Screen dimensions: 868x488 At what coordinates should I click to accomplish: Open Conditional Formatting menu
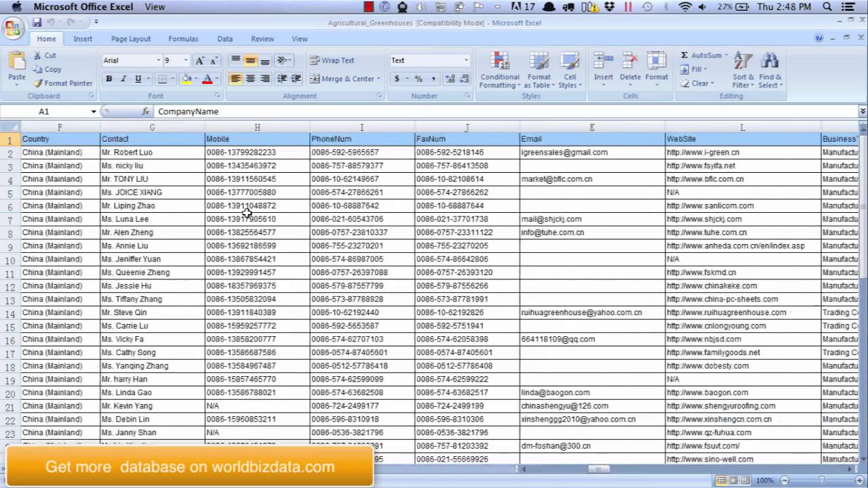click(x=500, y=70)
